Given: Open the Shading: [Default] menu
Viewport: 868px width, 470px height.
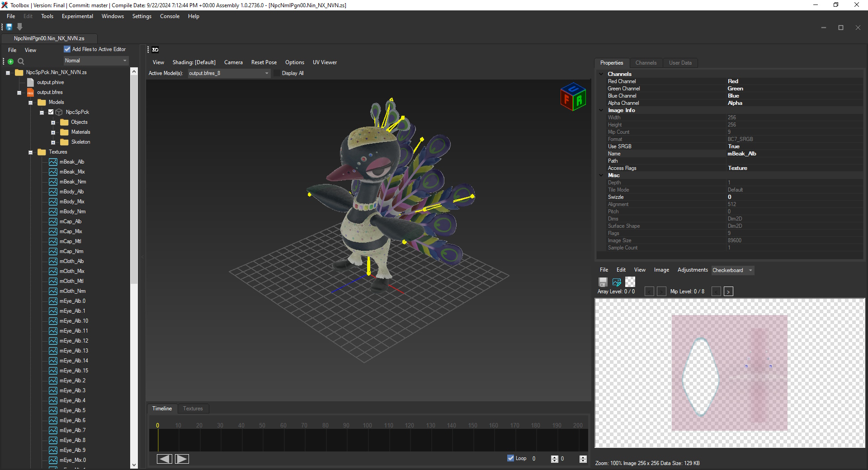Looking at the screenshot, I should pyautogui.click(x=194, y=62).
